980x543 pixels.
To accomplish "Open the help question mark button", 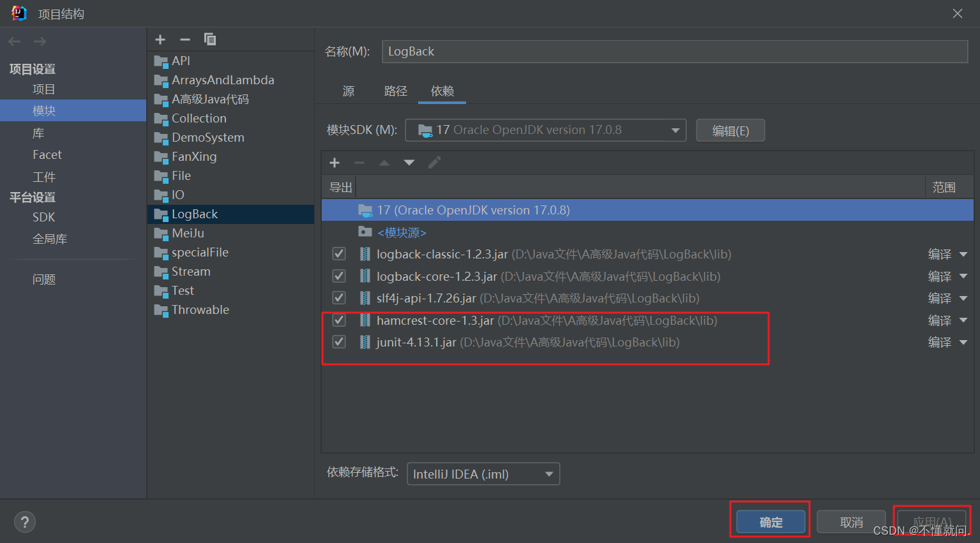I will (x=25, y=523).
